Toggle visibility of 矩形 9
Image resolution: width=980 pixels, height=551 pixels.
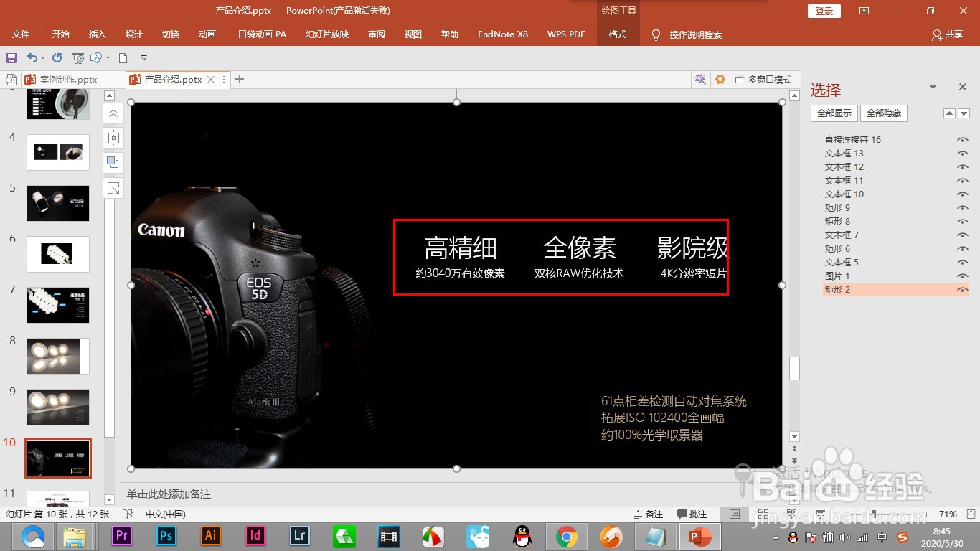(963, 208)
